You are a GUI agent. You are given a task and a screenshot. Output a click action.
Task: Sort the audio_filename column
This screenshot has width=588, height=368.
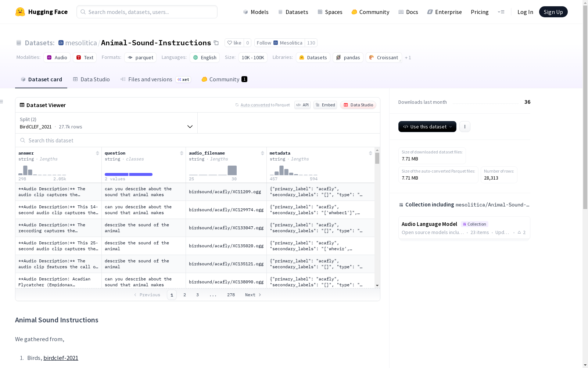click(262, 153)
